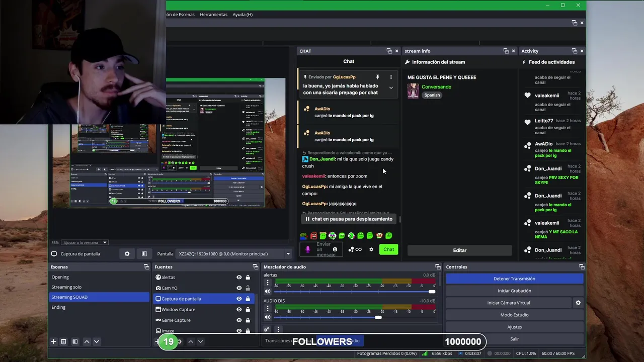Click the Enviar un mensaje input field
The width and height of the screenshot is (644, 362).
322,249
